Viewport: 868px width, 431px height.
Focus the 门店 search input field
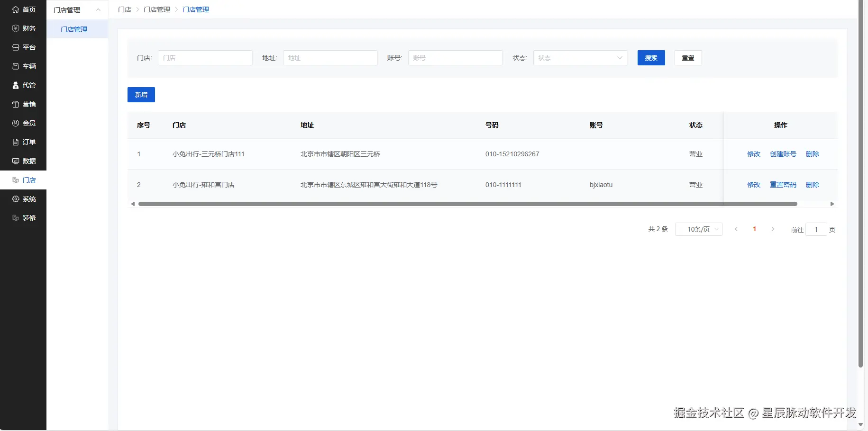click(205, 58)
